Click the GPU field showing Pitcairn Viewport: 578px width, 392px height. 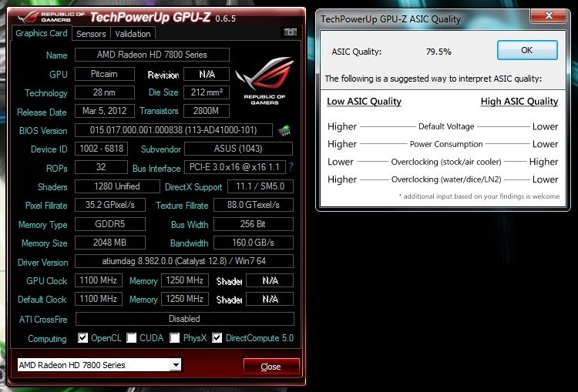(104, 74)
